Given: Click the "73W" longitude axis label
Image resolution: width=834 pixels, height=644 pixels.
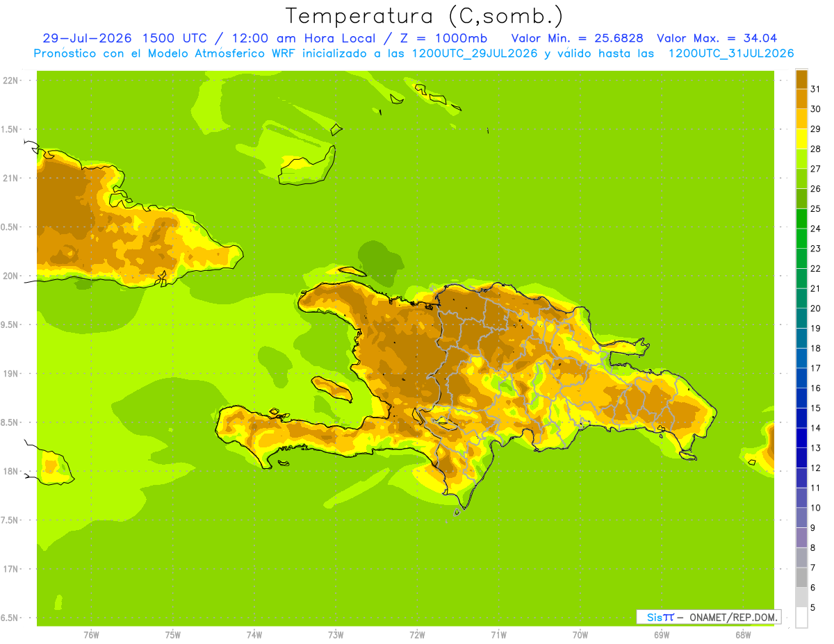Looking at the screenshot, I should tap(336, 635).
